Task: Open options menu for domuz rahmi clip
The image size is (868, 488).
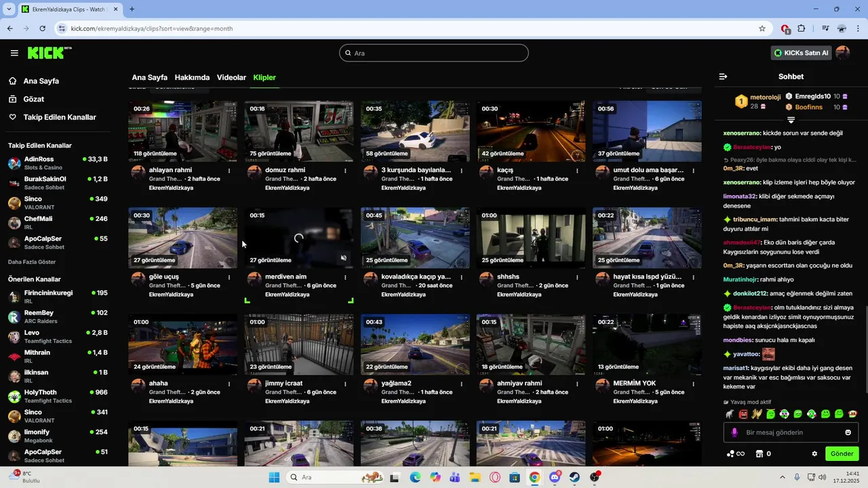Action: pyautogui.click(x=345, y=170)
